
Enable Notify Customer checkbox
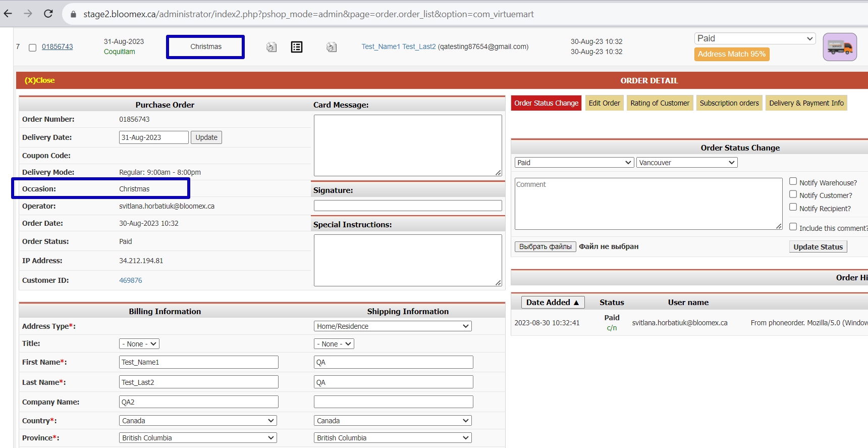[793, 194]
